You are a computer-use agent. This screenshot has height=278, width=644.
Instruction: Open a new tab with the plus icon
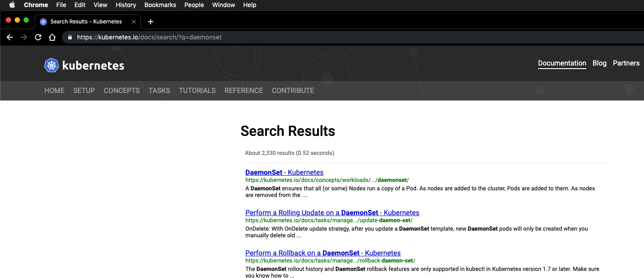[150, 21]
